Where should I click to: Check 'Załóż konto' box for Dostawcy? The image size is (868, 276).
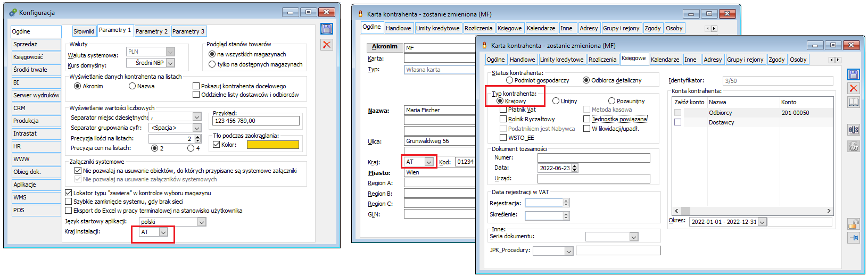[x=677, y=122]
